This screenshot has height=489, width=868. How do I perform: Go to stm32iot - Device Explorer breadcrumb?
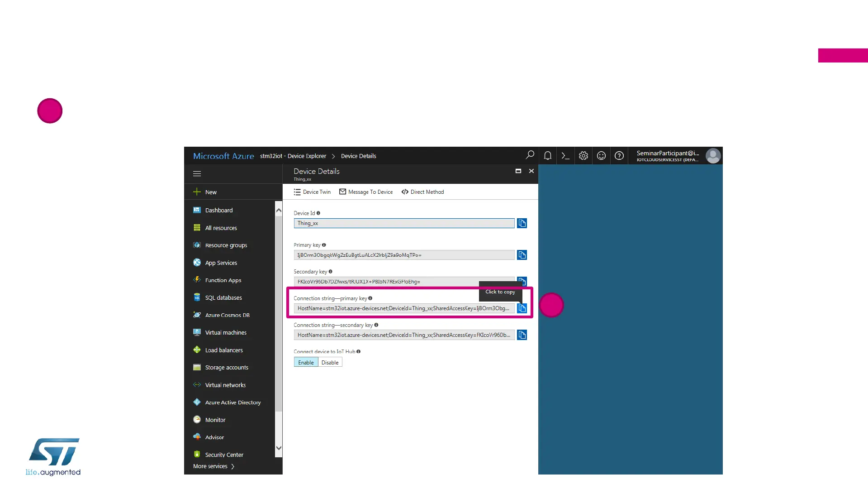tap(293, 156)
